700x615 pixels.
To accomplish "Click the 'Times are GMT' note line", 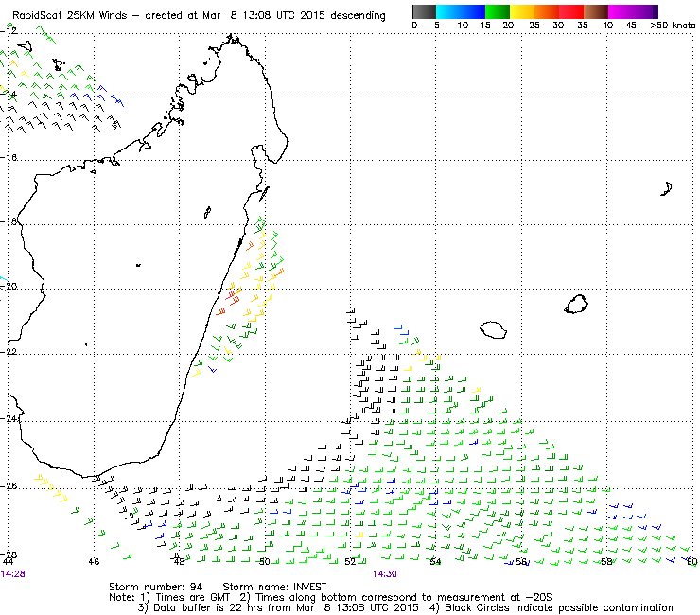I will 186,597.
